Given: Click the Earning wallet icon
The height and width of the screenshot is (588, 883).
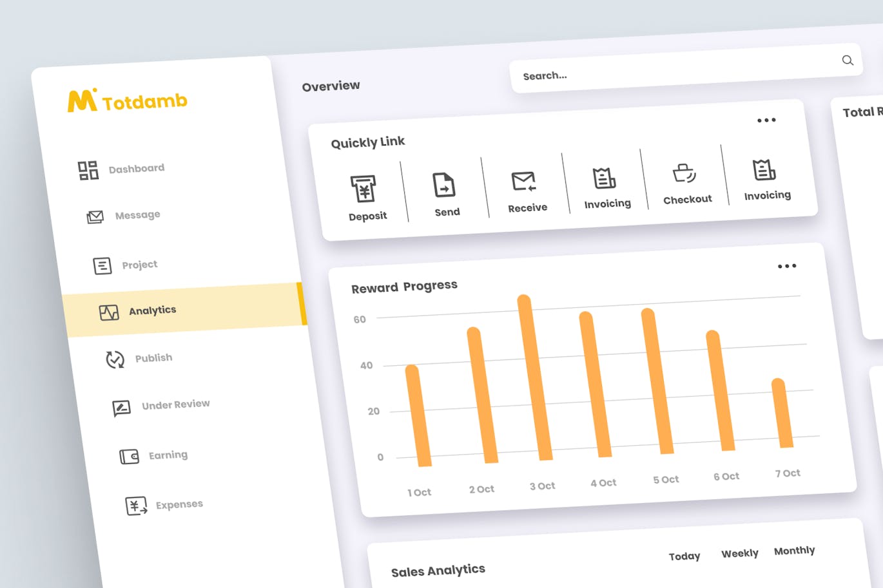Looking at the screenshot, I should (x=129, y=457).
